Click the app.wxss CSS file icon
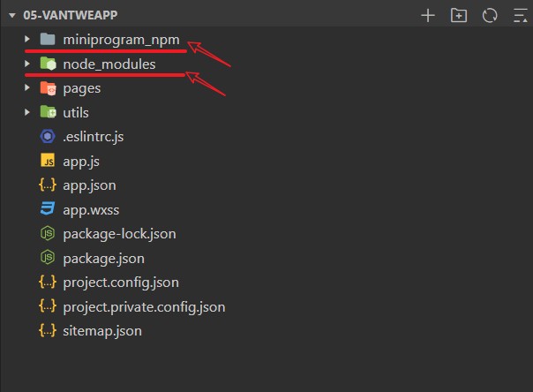This screenshot has width=533, height=392. [48, 209]
